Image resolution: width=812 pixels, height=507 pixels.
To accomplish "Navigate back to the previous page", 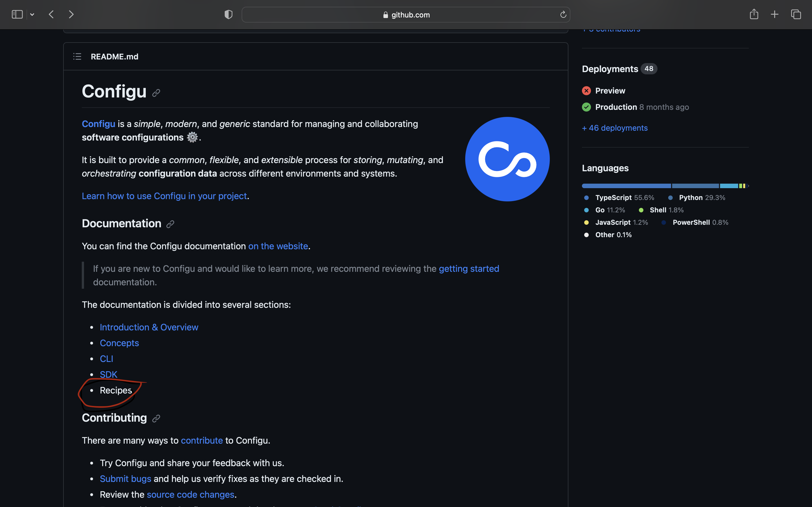I will 51,14.
